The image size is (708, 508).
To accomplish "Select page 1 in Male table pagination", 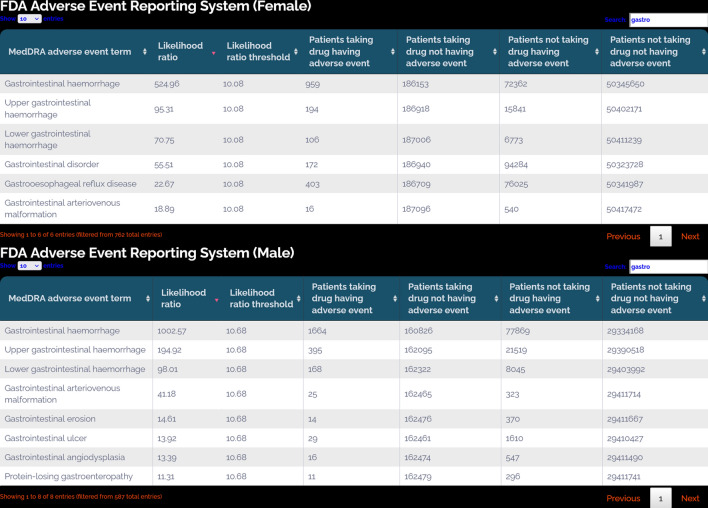I will coord(660,498).
